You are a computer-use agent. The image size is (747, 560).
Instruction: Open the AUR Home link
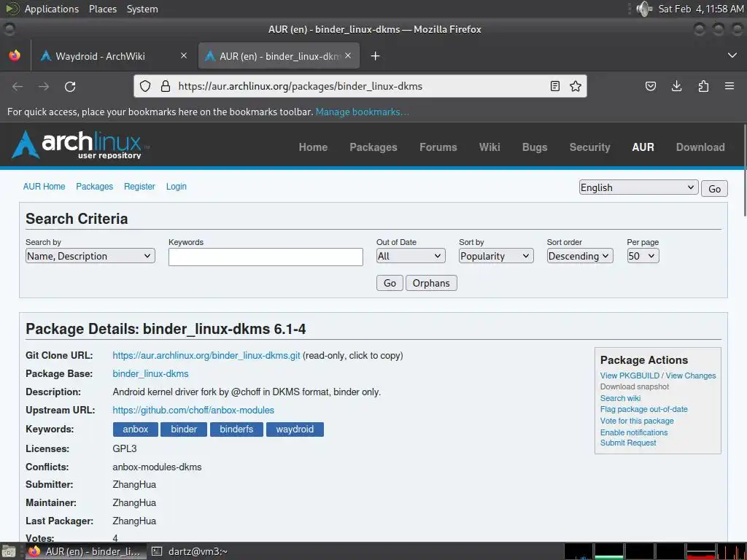pyautogui.click(x=44, y=187)
